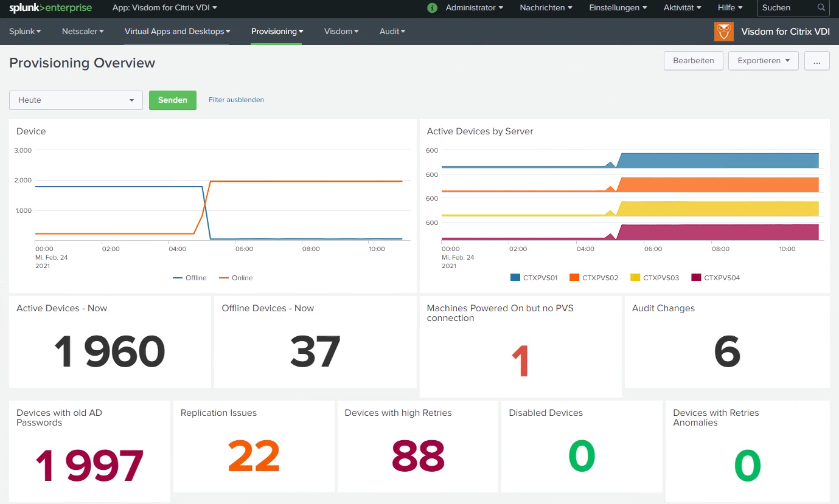
Task: Open the Aktivität menu
Action: click(x=683, y=8)
